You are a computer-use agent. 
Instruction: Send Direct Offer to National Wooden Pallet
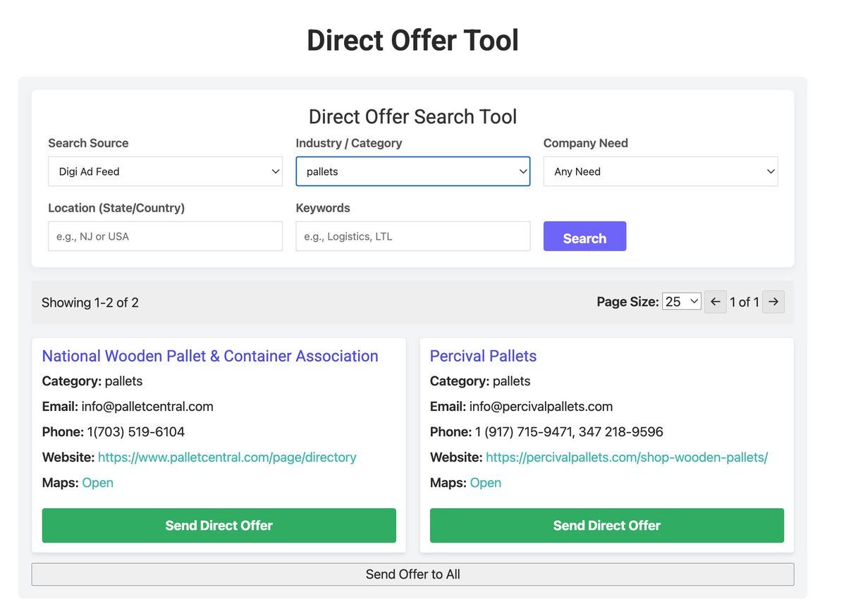point(219,525)
